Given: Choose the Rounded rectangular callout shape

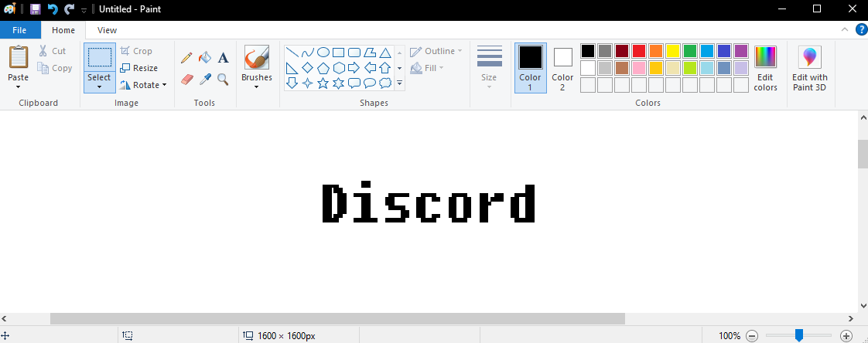Looking at the screenshot, I should point(354,83).
